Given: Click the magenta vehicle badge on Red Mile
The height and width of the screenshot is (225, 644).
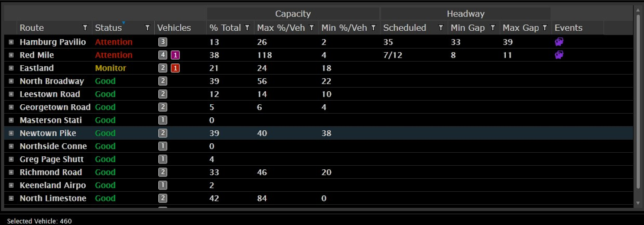Looking at the screenshot, I should point(175,55).
